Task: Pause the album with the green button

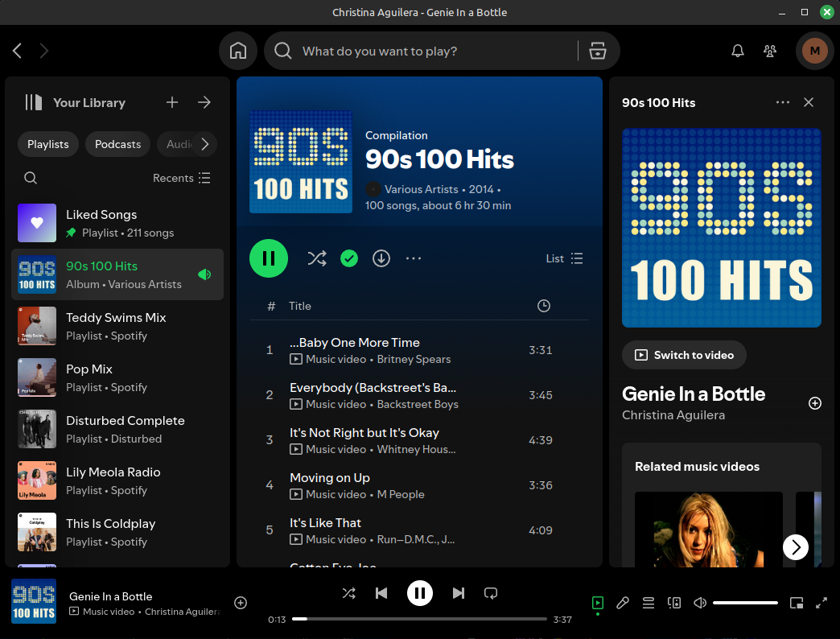Action: [x=269, y=258]
